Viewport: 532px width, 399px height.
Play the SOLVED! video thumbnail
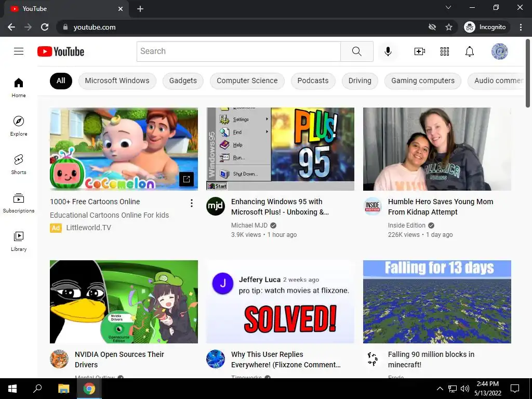[280, 302]
